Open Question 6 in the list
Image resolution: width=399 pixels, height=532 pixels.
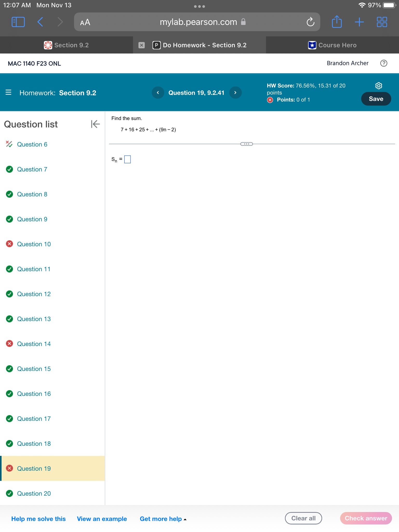[x=32, y=144]
